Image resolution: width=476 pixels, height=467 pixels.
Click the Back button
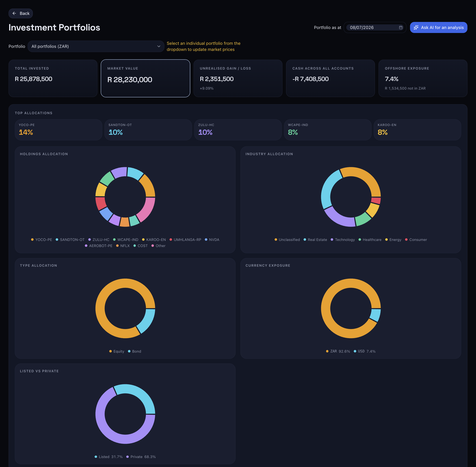coord(21,14)
